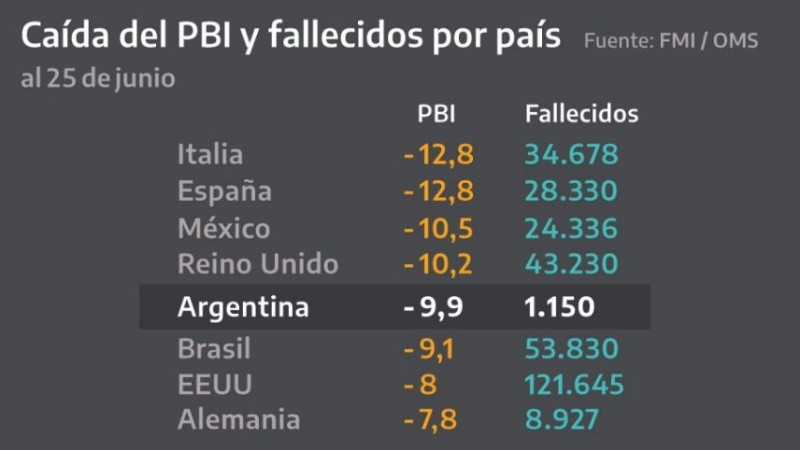Viewport: 800px width, 450px height.
Task: Click the 'EEUU' country label
Action: (x=214, y=385)
